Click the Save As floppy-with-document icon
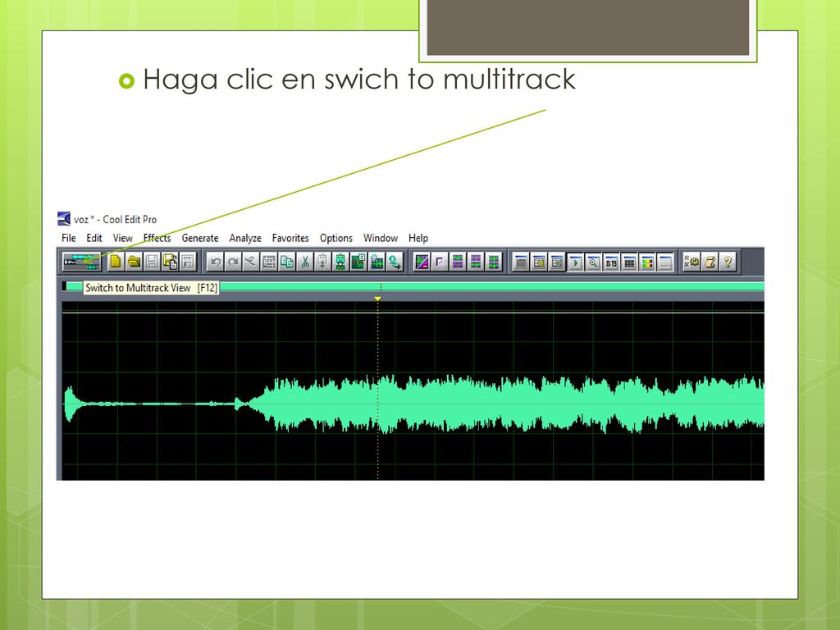The height and width of the screenshot is (630, 840). tap(170, 262)
